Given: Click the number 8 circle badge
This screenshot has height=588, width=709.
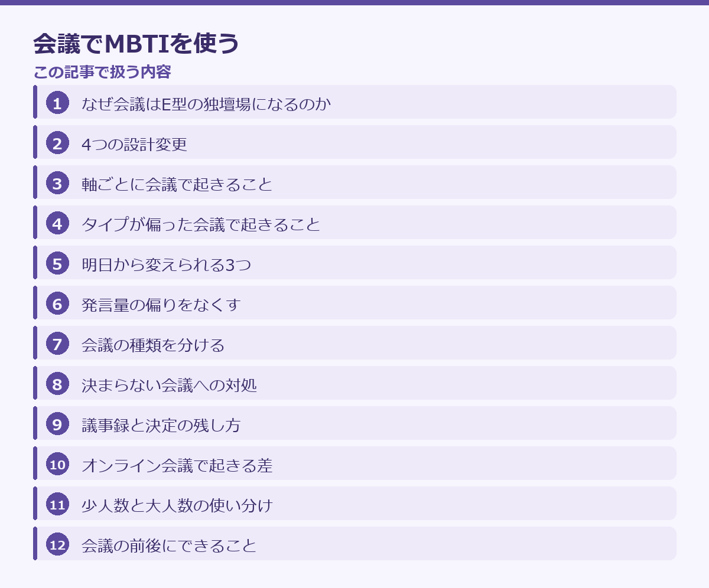Looking at the screenshot, I should point(57,384).
